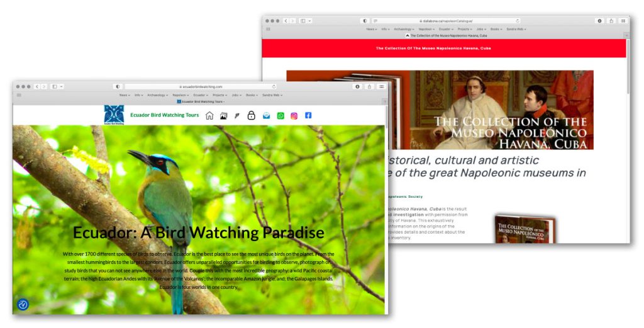Open the News favorites folder in rear window
The image size is (644, 328).
coord(371,29)
